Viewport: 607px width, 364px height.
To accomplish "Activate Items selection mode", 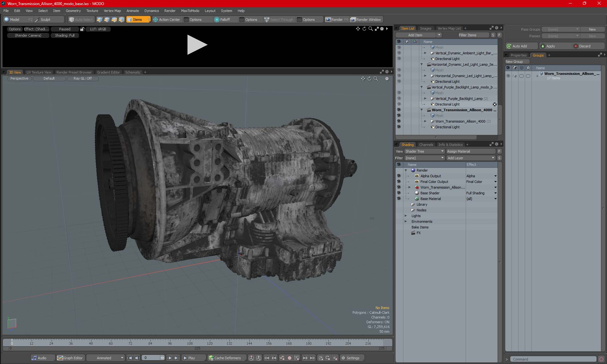I will click(x=138, y=20).
